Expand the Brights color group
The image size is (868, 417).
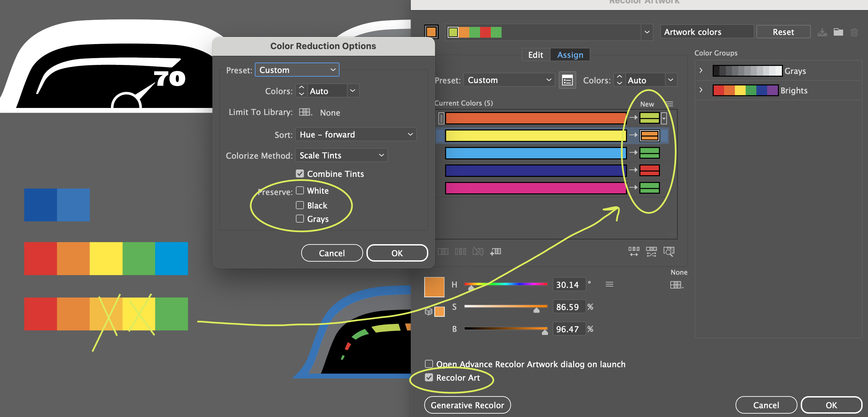(x=701, y=90)
